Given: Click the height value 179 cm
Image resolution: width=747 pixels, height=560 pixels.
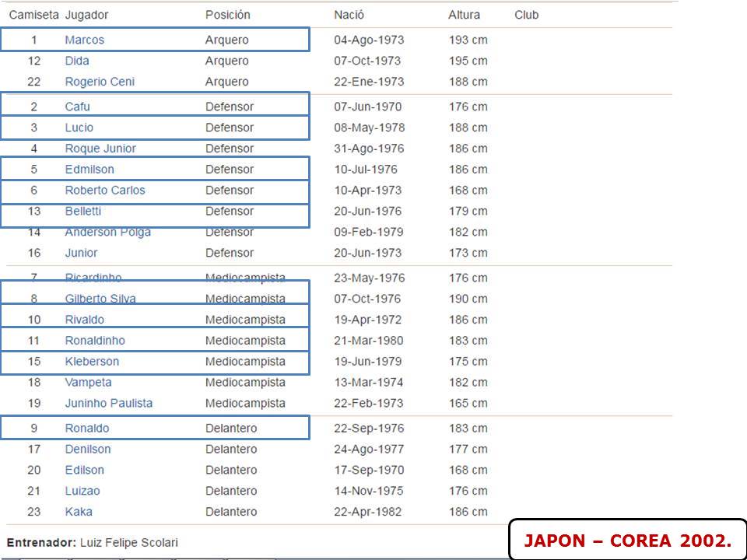Looking at the screenshot, I should point(468,211).
